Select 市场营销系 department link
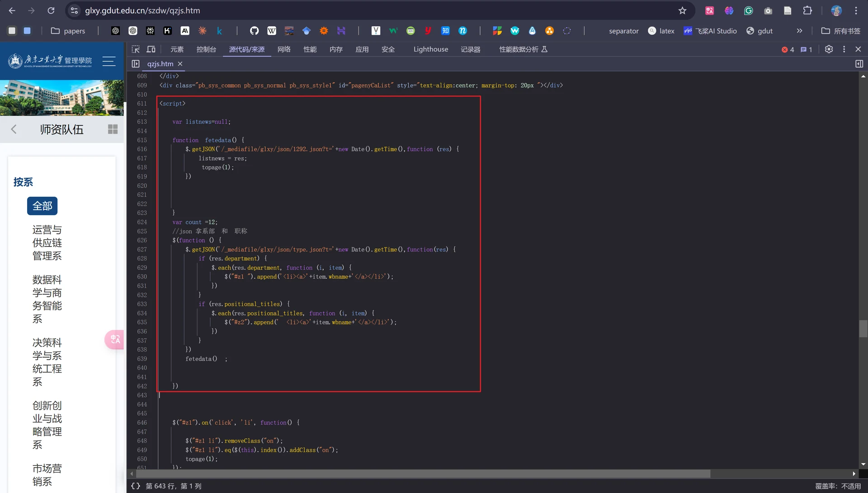This screenshot has height=493, width=868. [47, 475]
